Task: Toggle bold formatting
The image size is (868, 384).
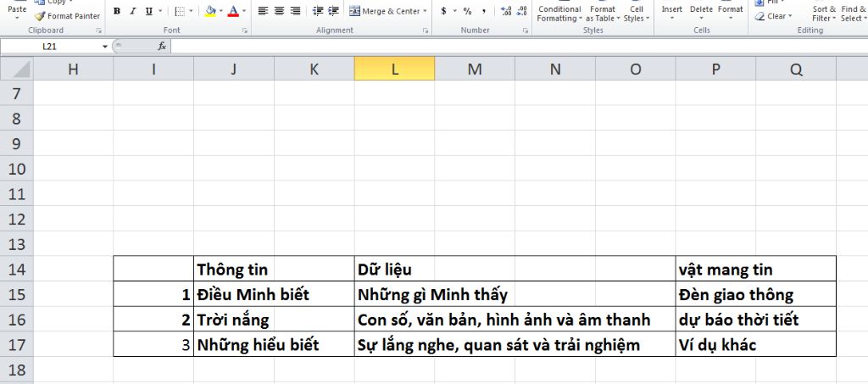Action: 117,11
